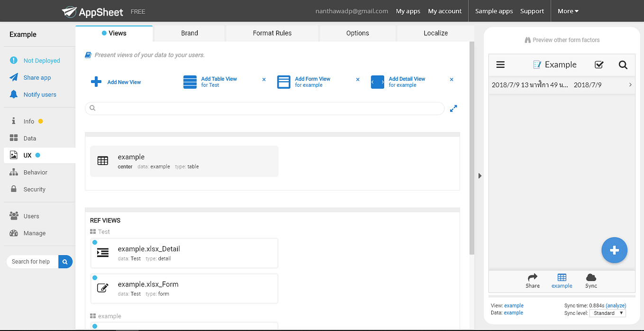This screenshot has height=331, width=644.
Task: Click the REF VIEWS heading
Action: (x=105, y=221)
